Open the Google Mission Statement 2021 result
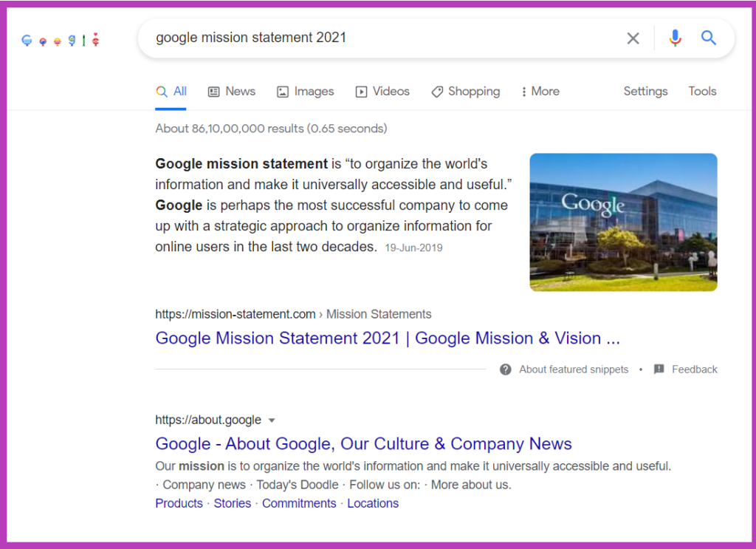This screenshot has height=549, width=756. click(x=387, y=338)
